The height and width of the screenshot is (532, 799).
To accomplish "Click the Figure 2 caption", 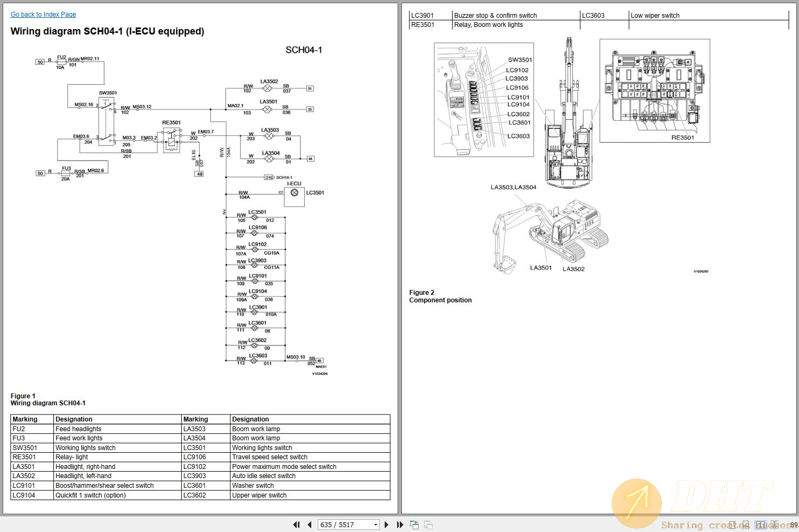I will pos(422,293).
